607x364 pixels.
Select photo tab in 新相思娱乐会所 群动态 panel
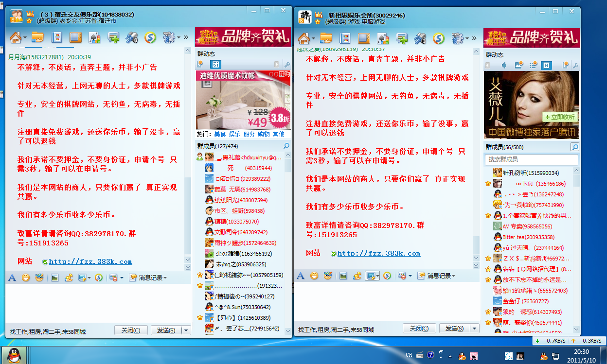click(x=519, y=65)
